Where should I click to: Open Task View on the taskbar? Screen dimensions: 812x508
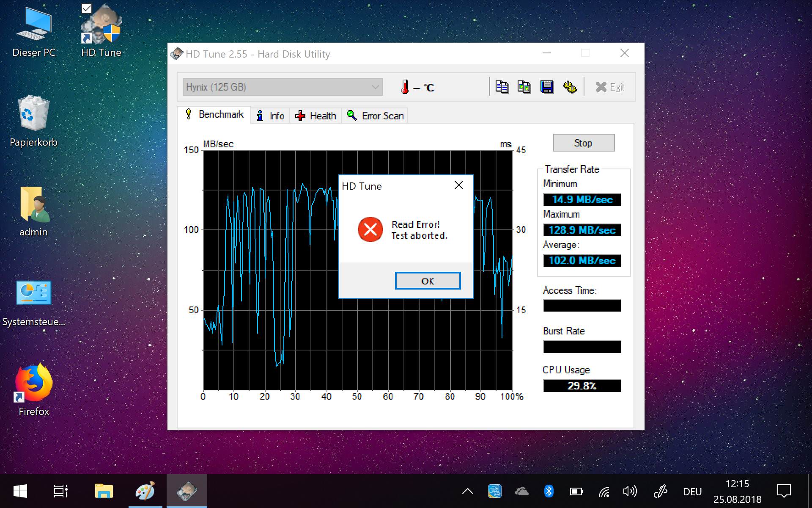point(60,491)
